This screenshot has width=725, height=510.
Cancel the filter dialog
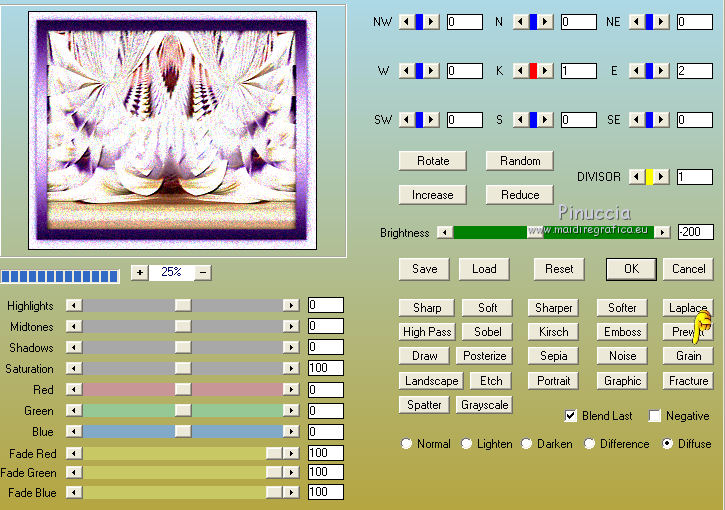tap(688, 269)
